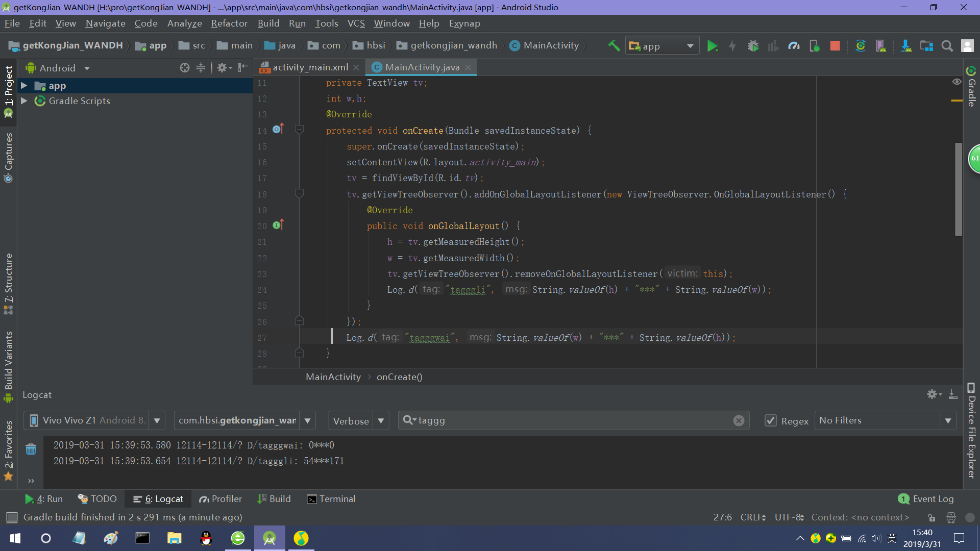
Task: Click override gutter icon on line 14
Action: (x=278, y=129)
